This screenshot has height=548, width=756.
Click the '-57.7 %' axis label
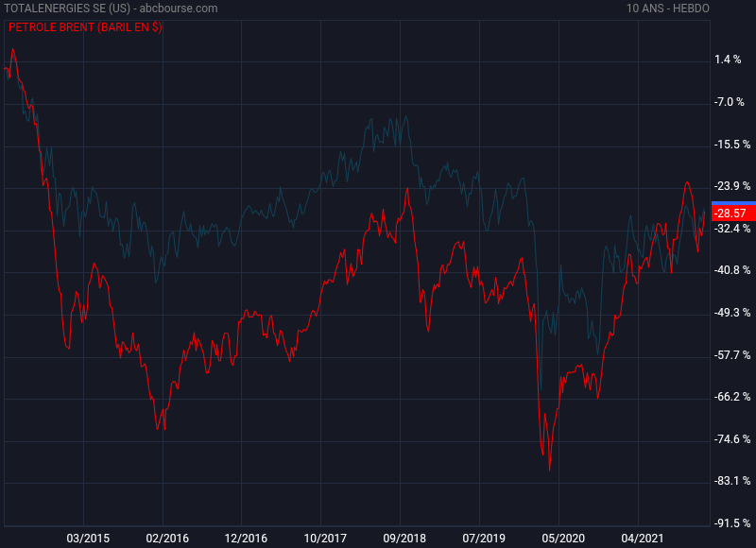click(x=731, y=354)
